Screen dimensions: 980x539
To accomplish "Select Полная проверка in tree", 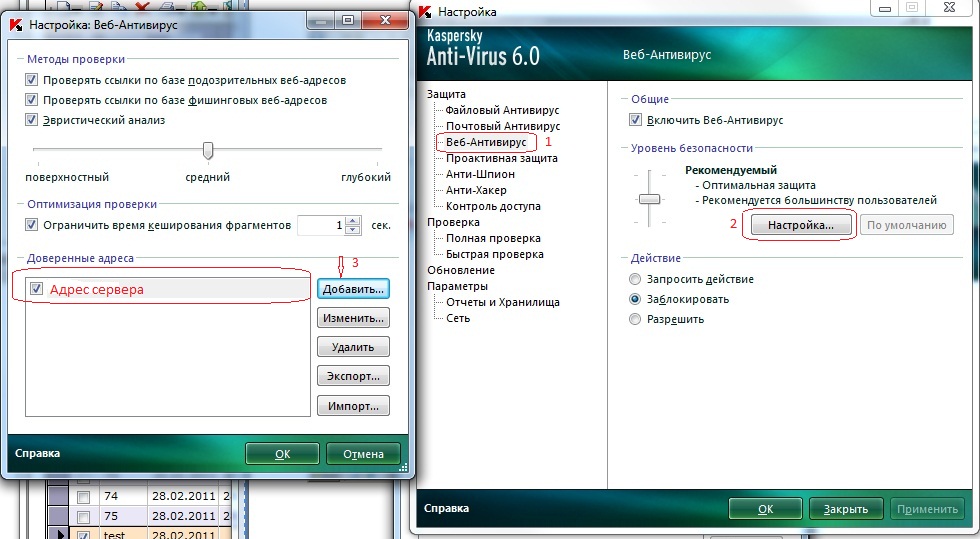I will point(493,238).
